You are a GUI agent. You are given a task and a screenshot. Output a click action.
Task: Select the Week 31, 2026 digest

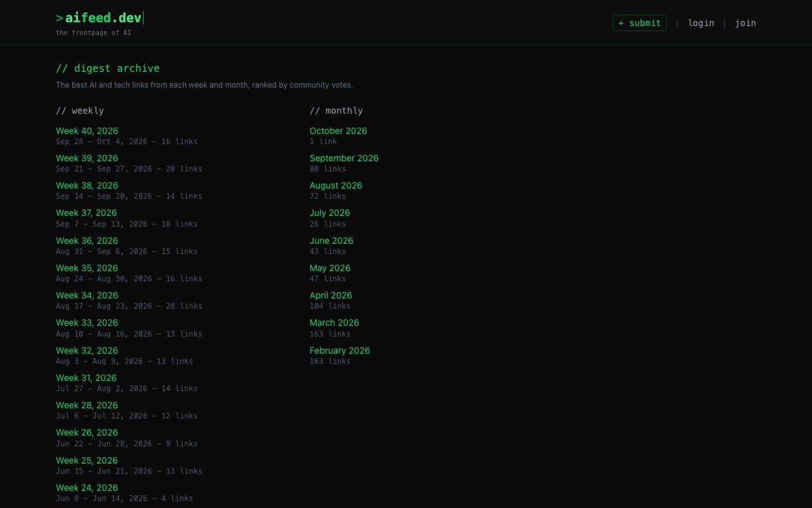click(x=86, y=378)
